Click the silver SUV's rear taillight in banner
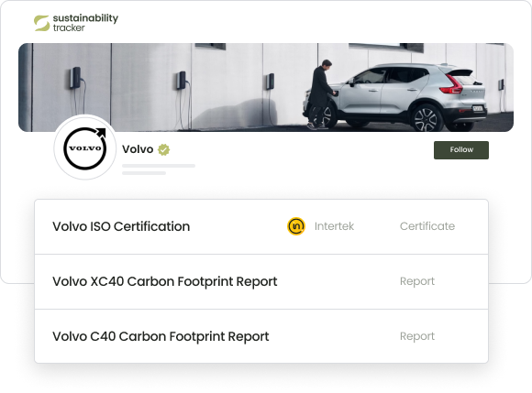Screen dimensions: 532x393 click(x=452, y=84)
